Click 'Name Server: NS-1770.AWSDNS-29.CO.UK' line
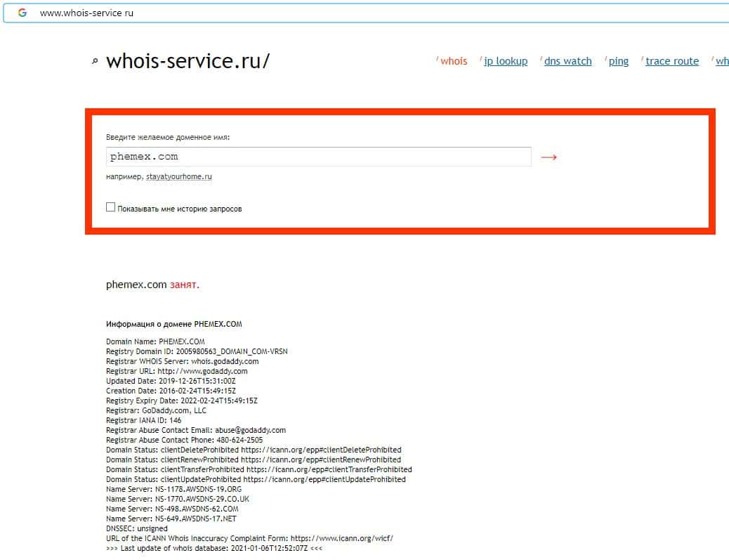The image size is (729, 560). tap(178, 499)
